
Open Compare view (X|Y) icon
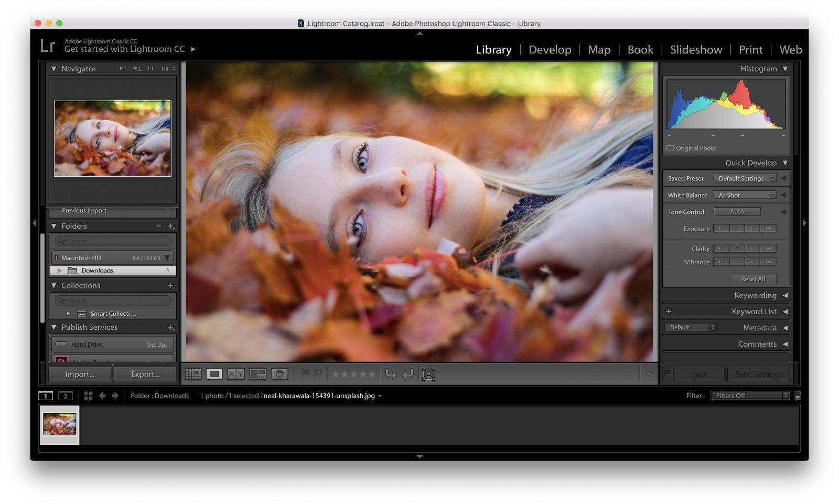235,374
